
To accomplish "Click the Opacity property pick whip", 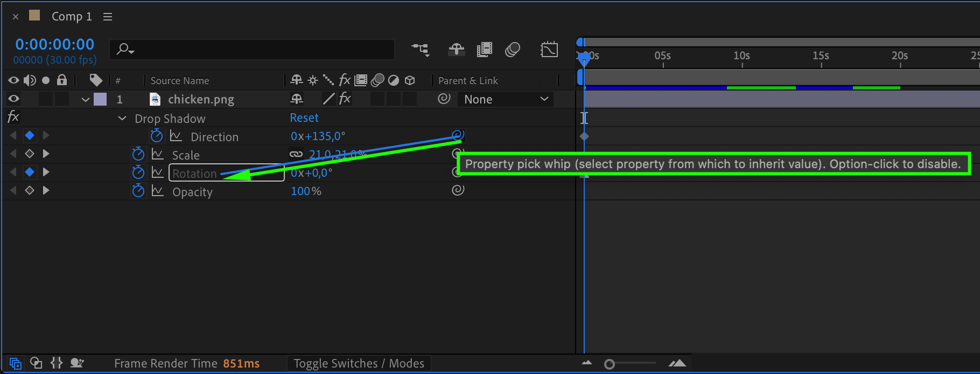I will (x=458, y=190).
